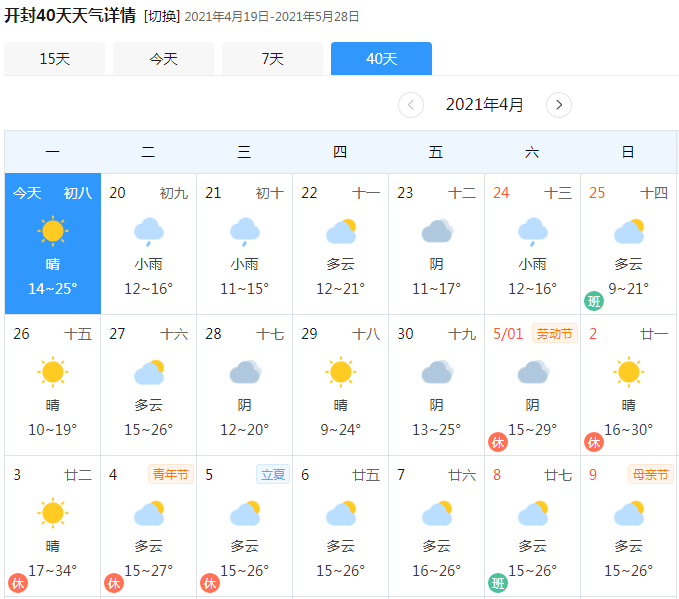
Task: Click the red 休 badge on May 2
Action: 594,442
